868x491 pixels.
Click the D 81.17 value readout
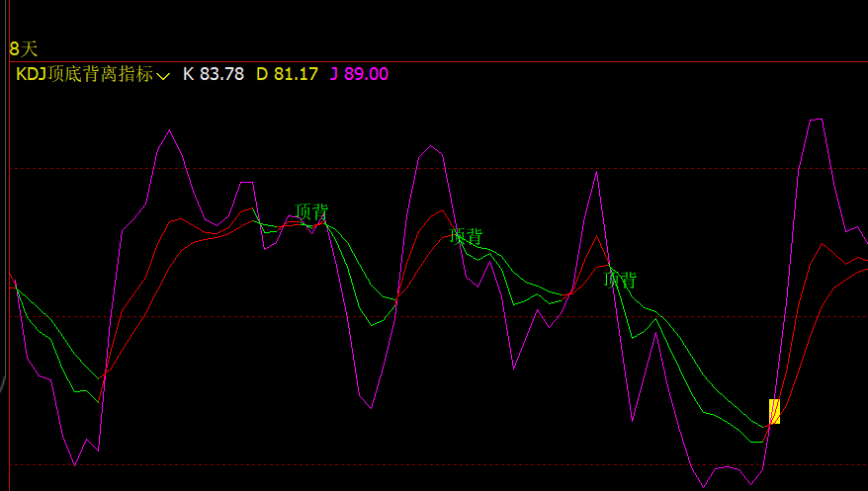pos(287,74)
